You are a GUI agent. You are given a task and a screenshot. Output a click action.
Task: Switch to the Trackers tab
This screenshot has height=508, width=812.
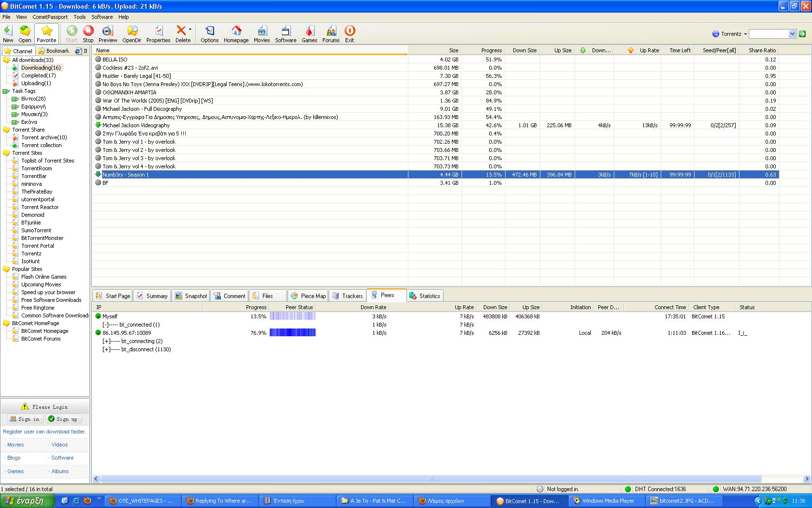tap(347, 296)
